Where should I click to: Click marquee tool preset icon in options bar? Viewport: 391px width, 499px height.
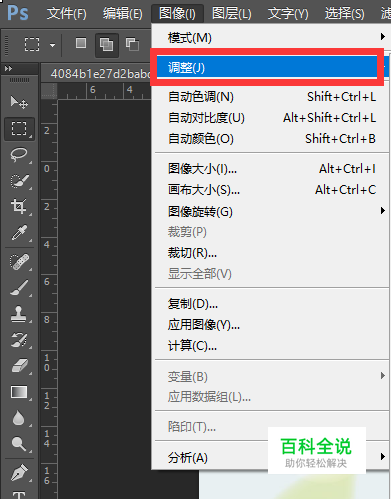pyautogui.click(x=32, y=44)
